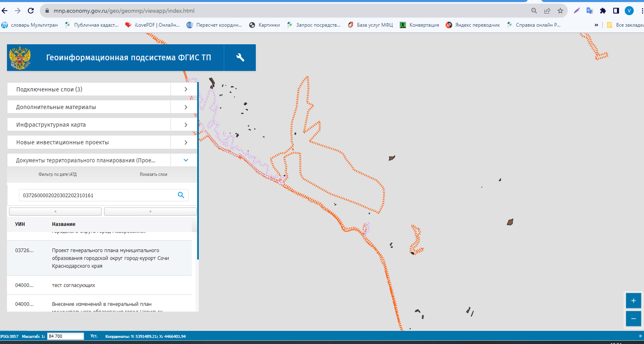This screenshot has width=644, height=344.
Task: Click the Уст. set scale button
Action: [x=94, y=336]
